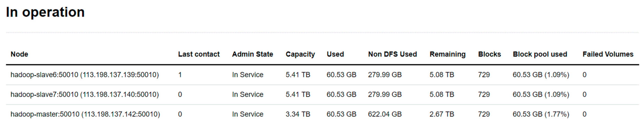The width and height of the screenshot is (644, 122).
Task: Click hadoop-slave6's last contact value 1
Action: 180,75
